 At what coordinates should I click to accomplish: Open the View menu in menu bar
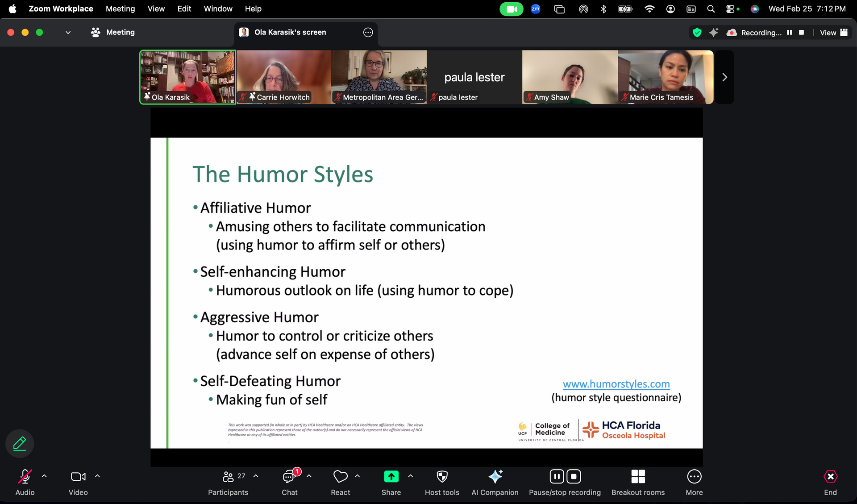pyautogui.click(x=156, y=8)
